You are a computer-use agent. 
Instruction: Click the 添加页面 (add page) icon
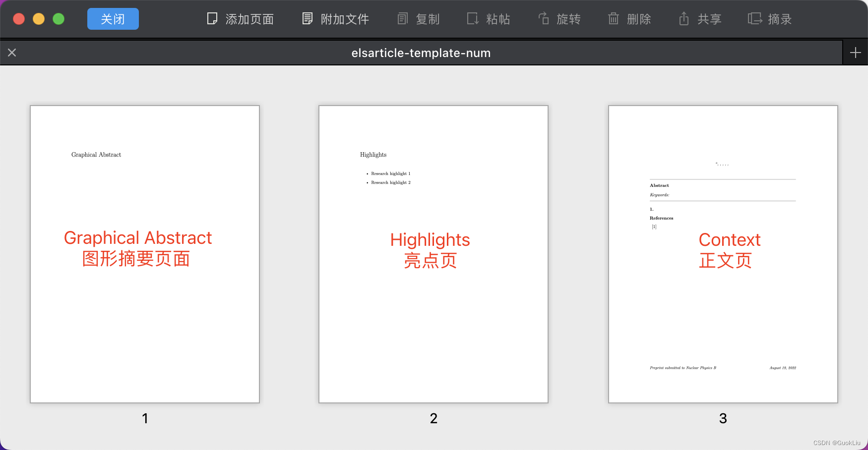212,18
